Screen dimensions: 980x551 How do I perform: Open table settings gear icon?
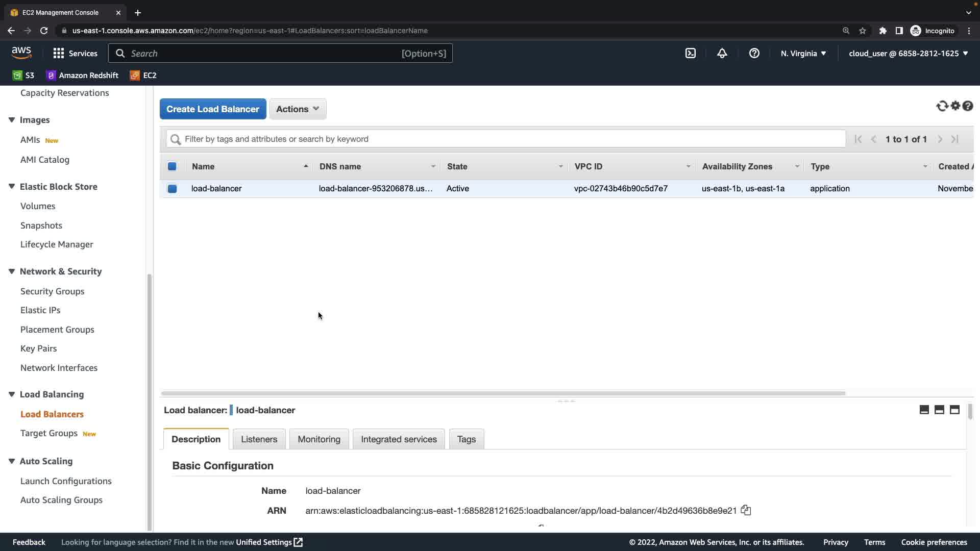pos(955,106)
